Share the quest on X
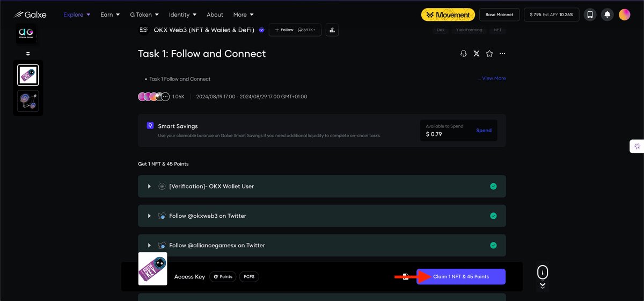This screenshot has height=301, width=644. click(477, 54)
